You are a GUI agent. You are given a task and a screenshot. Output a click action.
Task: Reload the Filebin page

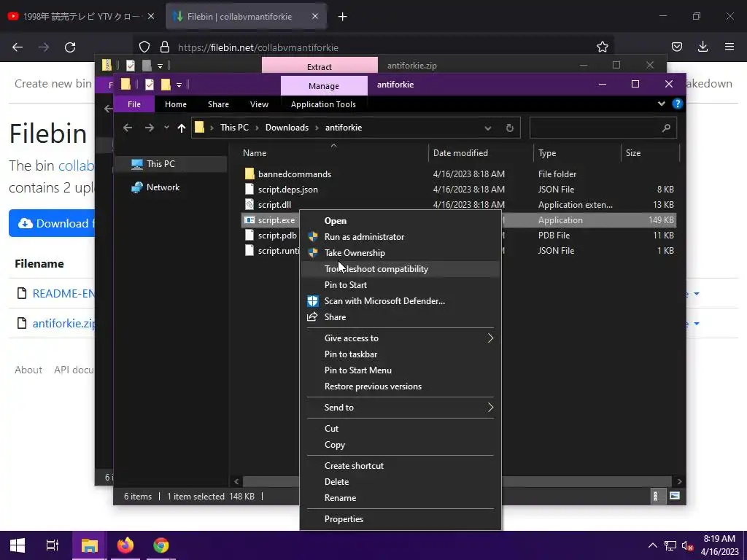tap(70, 47)
